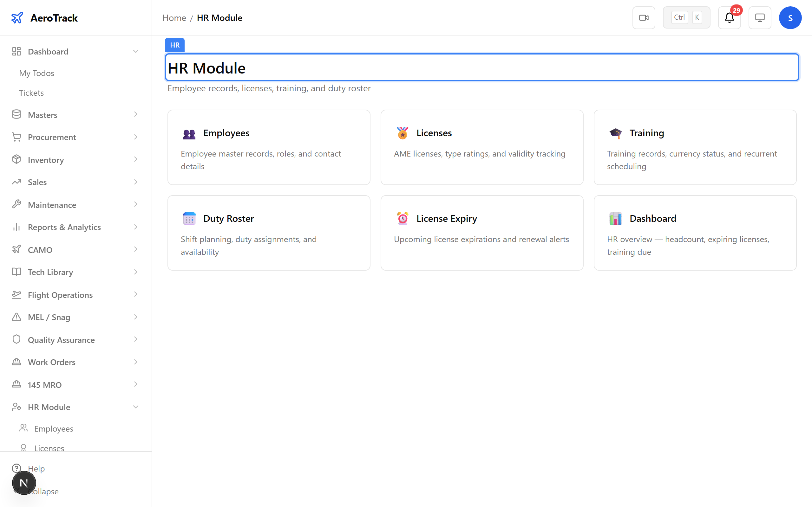Click the monitor icon near notifications
The width and height of the screenshot is (812, 507).
click(x=760, y=17)
